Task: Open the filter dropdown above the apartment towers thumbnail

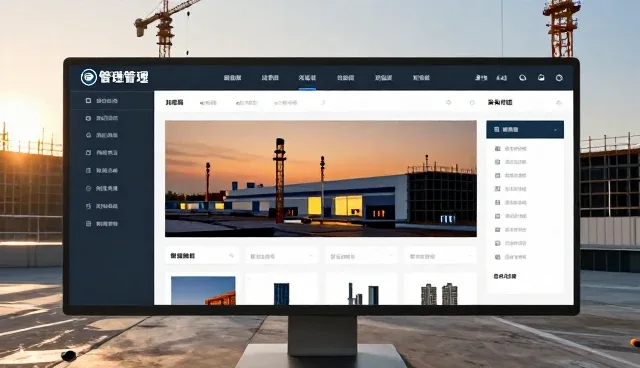Action: [440, 256]
